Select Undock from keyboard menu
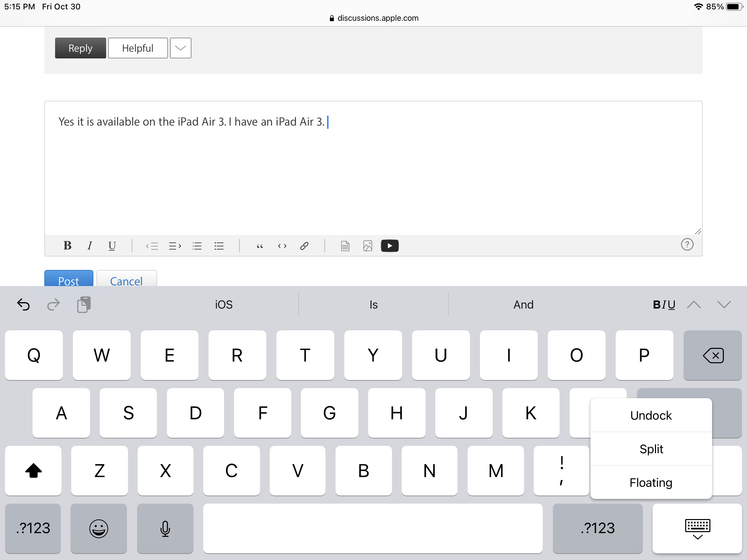 click(651, 416)
